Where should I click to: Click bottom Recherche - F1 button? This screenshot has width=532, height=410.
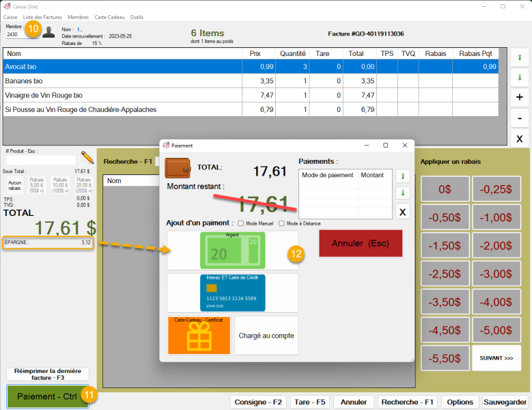point(408,402)
